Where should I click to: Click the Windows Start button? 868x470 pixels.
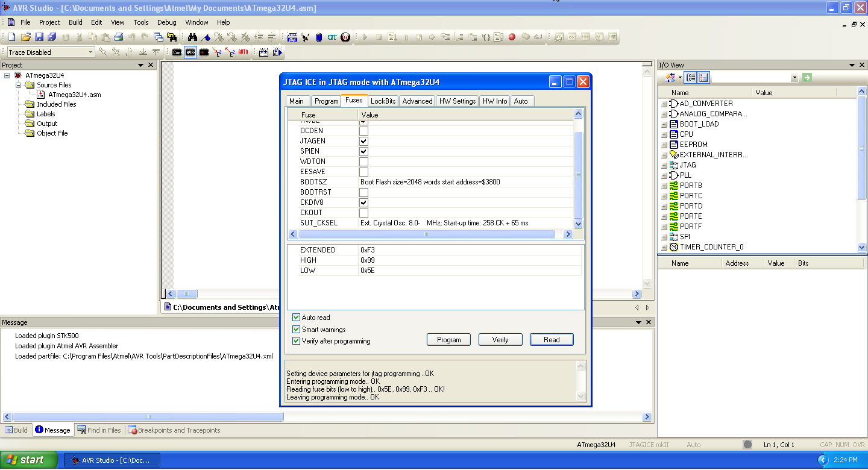tap(25, 460)
